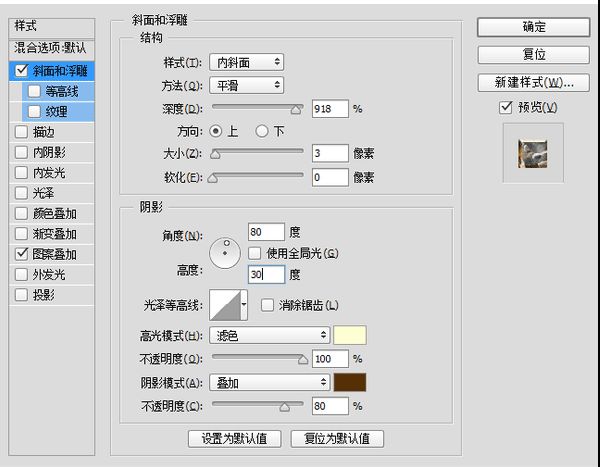Select 投影 style entry label
The width and height of the screenshot is (600, 467).
tap(43, 295)
